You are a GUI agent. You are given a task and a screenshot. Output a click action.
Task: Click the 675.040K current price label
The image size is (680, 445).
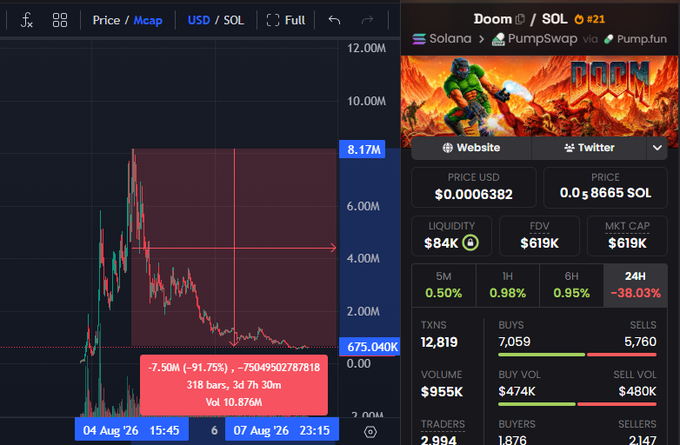369,347
